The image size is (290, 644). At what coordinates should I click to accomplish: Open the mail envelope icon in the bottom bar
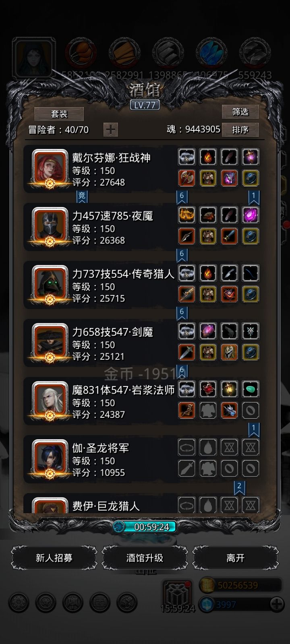point(99,603)
